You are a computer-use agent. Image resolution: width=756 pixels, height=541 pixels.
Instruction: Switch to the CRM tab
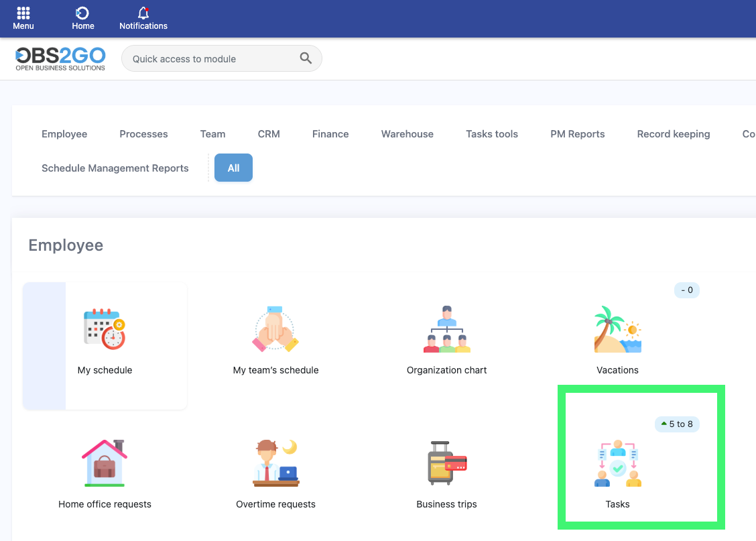point(269,134)
